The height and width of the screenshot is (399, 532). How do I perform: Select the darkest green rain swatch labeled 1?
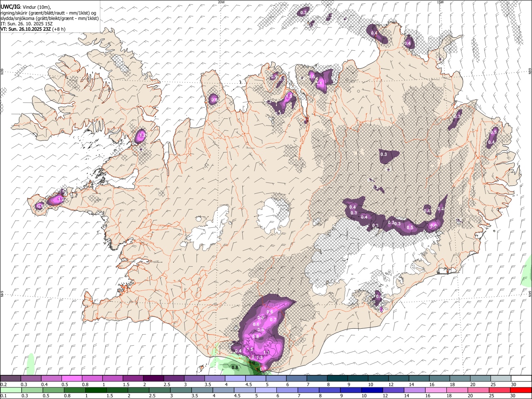click(x=96, y=390)
